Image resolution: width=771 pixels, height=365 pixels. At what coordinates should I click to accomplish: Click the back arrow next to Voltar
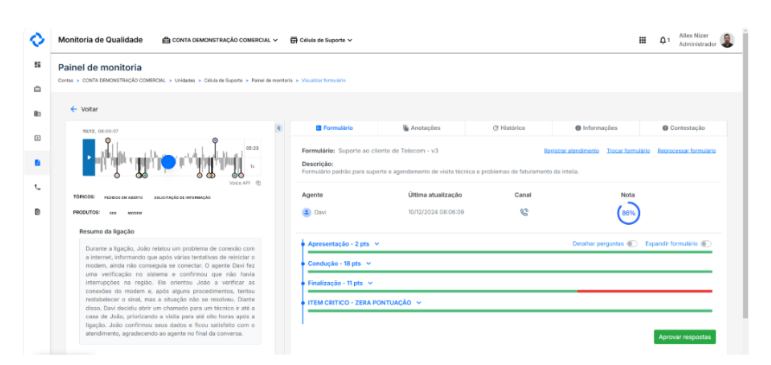click(74, 109)
